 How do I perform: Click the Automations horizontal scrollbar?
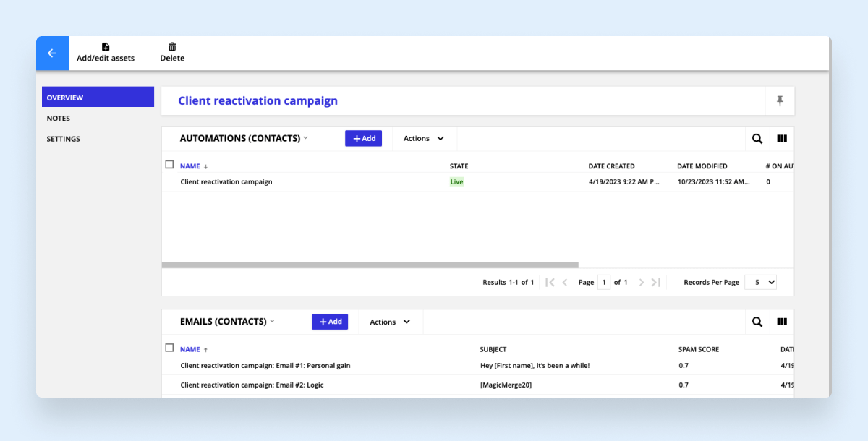[370, 265]
